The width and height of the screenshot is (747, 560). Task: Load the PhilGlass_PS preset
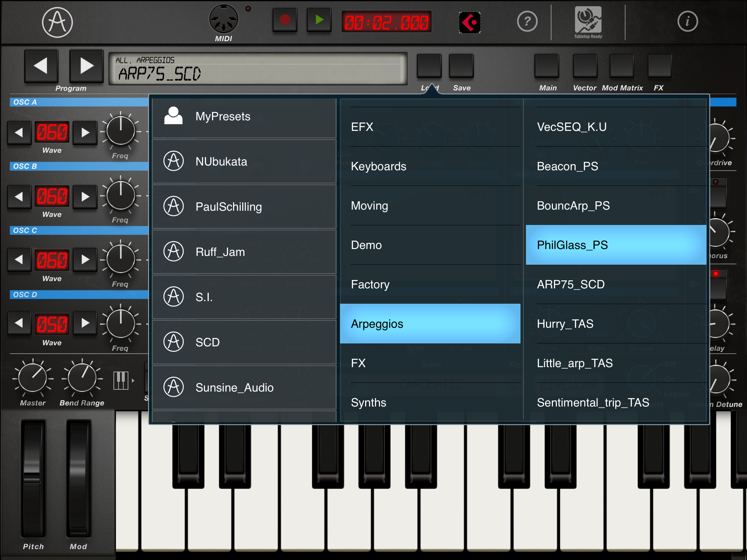pyautogui.click(x=616, y=245)
